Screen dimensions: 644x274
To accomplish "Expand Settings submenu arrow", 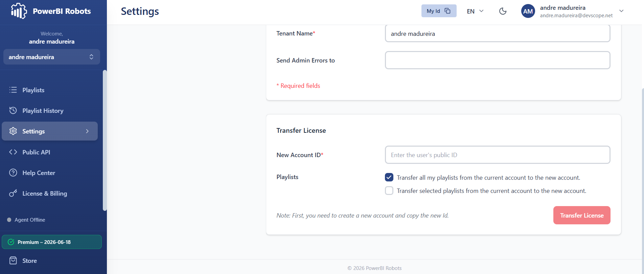I will [x=87, y=131].
